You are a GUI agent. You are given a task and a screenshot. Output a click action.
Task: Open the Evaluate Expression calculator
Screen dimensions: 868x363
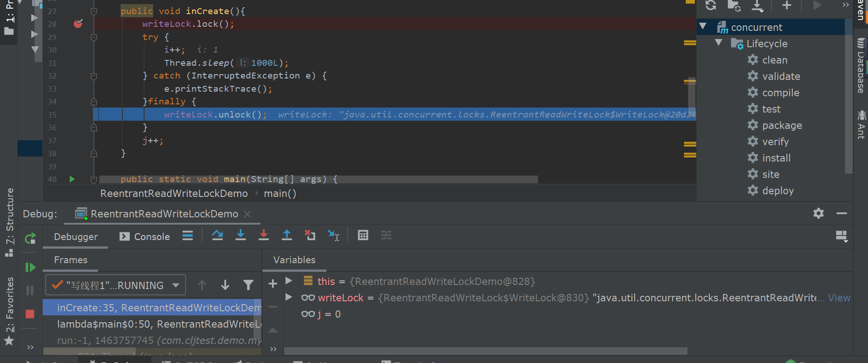363,235
